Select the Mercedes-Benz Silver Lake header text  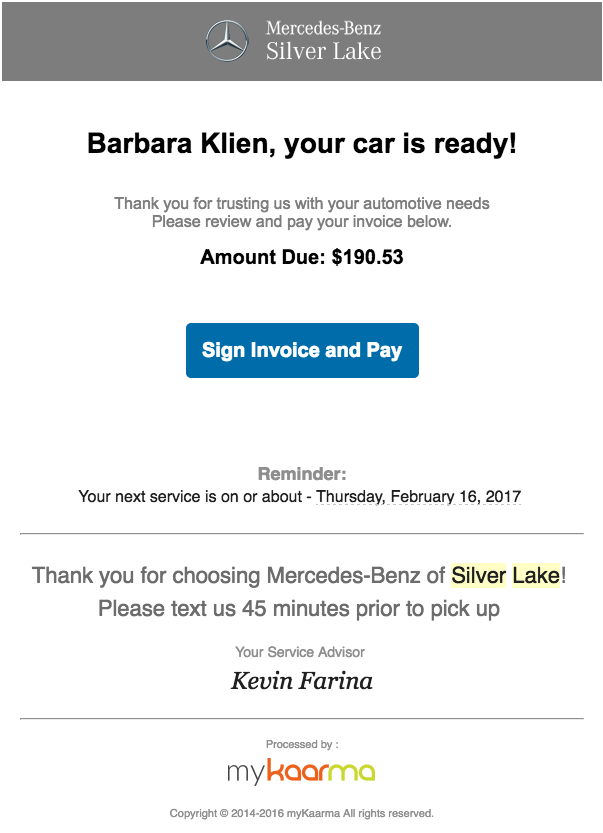pos(324,40)
